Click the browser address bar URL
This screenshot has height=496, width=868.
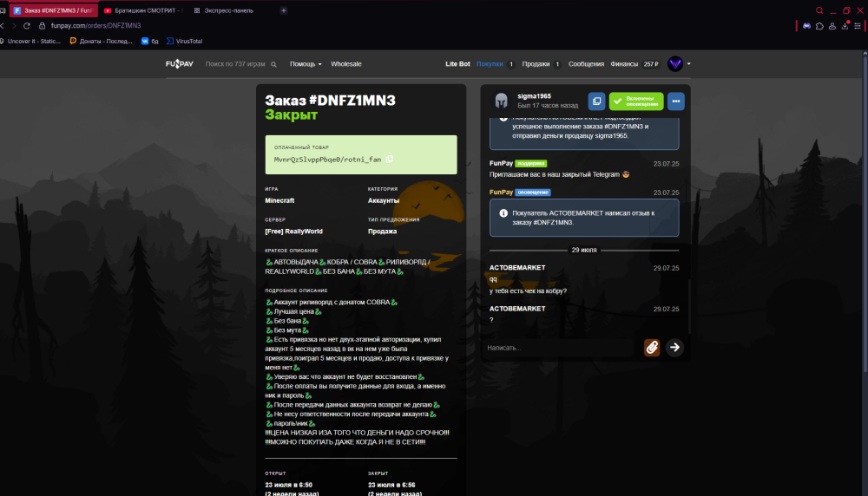point(95,25)
